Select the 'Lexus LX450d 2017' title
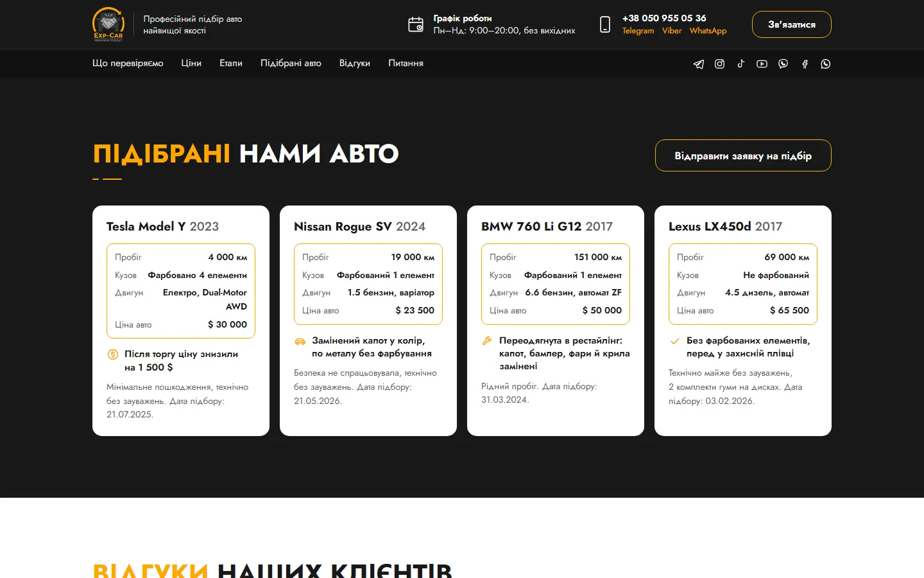The width and height of the screenshot is (924, 578). (725, 226)
